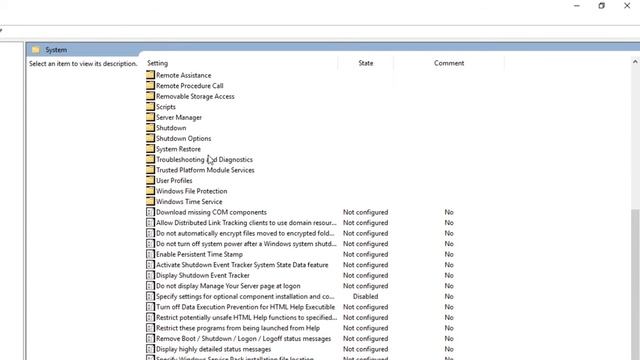
Task: Click the System folder icon in header
Action: pyautogui.click(x=36, y=50)
